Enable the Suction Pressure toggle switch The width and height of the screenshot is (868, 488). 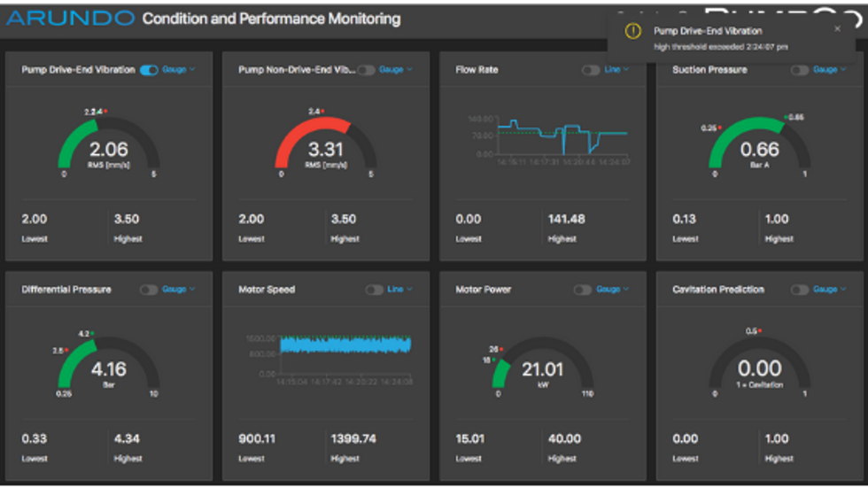[799, 70]
